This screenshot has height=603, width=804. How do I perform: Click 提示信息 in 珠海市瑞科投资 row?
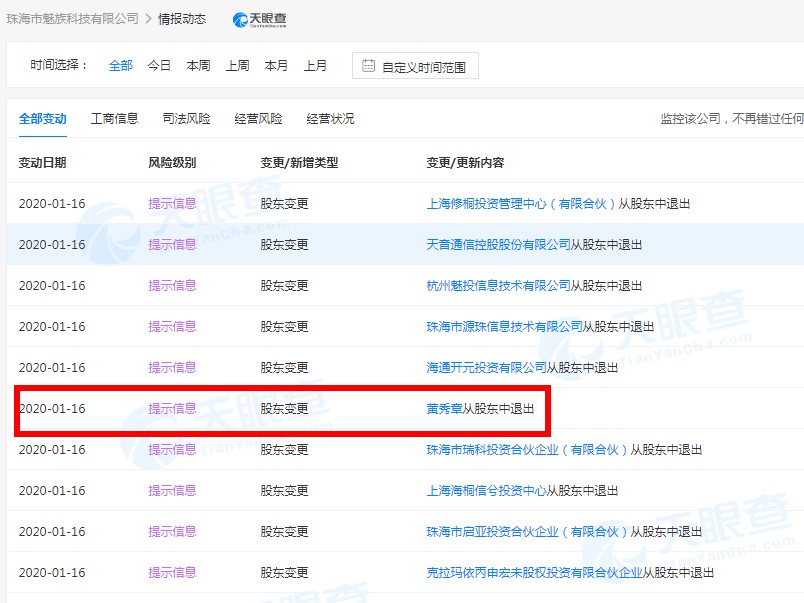coord(172,450)
